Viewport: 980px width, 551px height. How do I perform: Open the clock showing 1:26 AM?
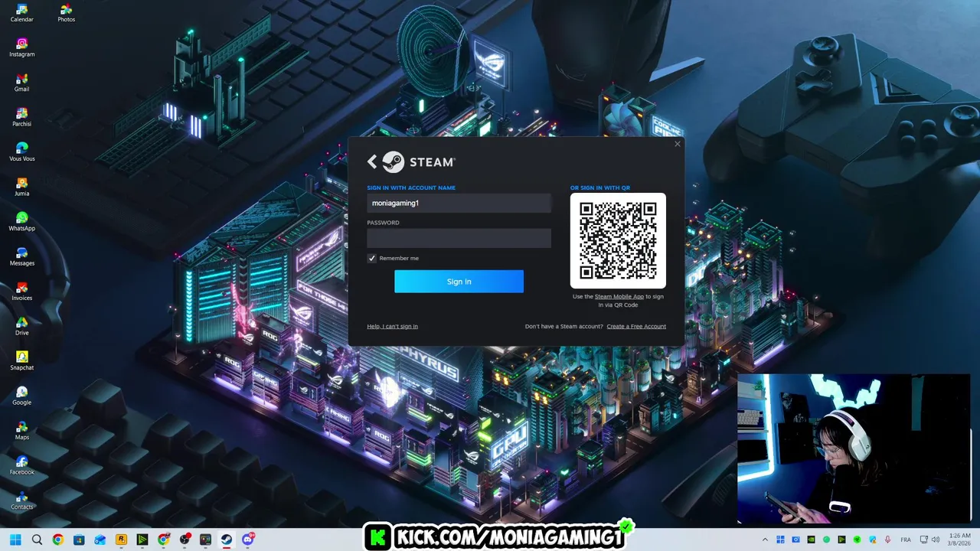[960, 540]
